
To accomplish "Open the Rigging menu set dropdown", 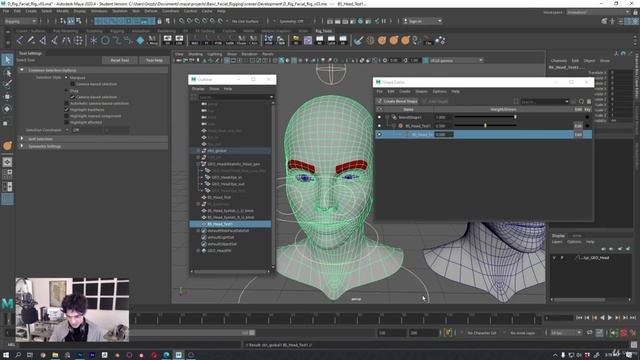I will pos(20,21).
